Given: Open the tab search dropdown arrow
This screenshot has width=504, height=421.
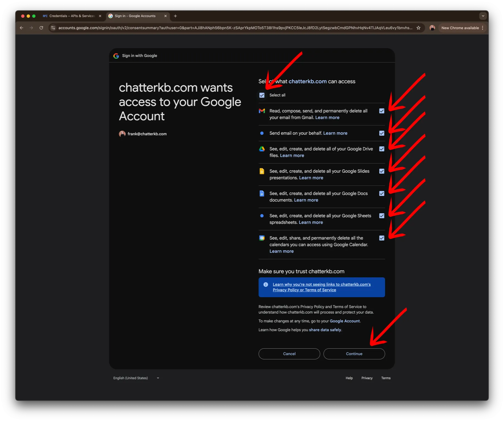Looking at the screenshot, I should pos(483,16).
